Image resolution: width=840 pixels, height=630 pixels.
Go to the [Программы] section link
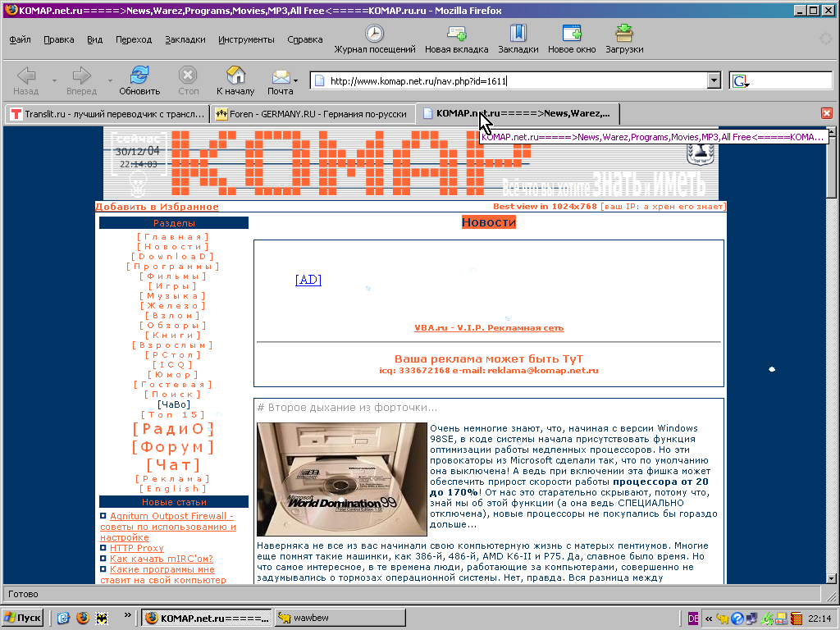tap(172, 267)
